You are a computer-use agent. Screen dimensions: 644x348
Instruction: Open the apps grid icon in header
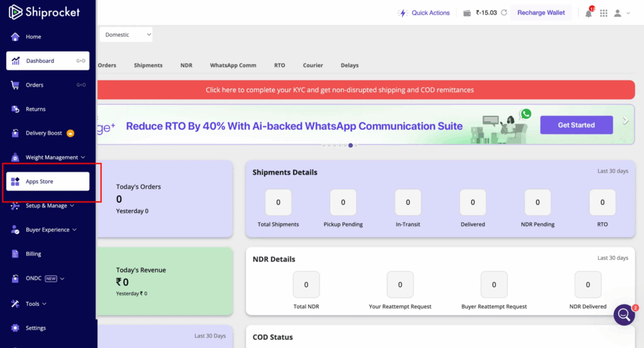point(604,13)
